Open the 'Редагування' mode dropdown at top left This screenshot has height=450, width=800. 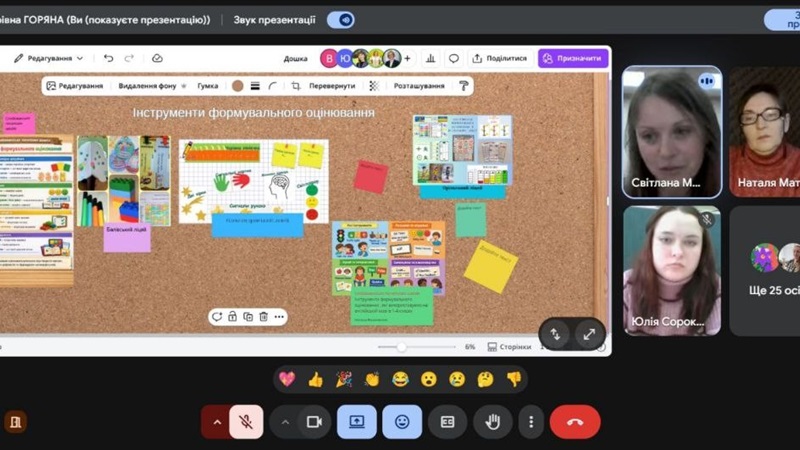49,58
